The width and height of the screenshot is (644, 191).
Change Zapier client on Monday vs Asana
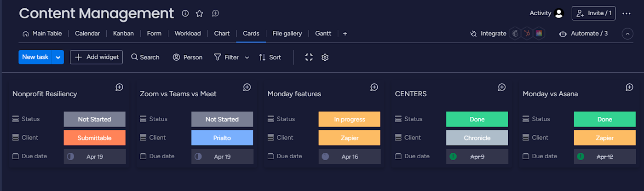[605, 138]
